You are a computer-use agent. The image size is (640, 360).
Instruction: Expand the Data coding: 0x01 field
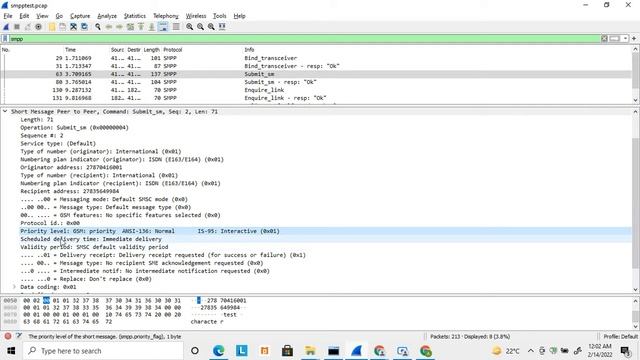14,287
